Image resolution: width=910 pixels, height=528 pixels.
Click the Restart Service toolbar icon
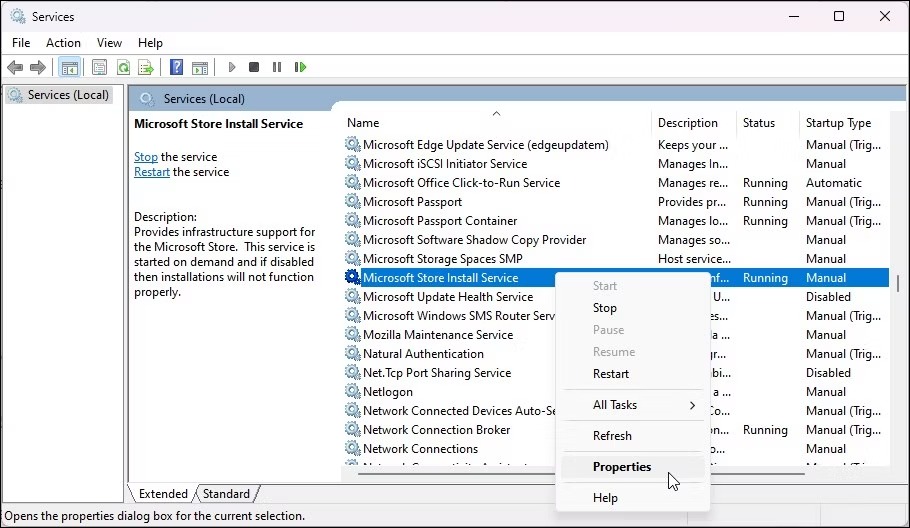(300, 67)
